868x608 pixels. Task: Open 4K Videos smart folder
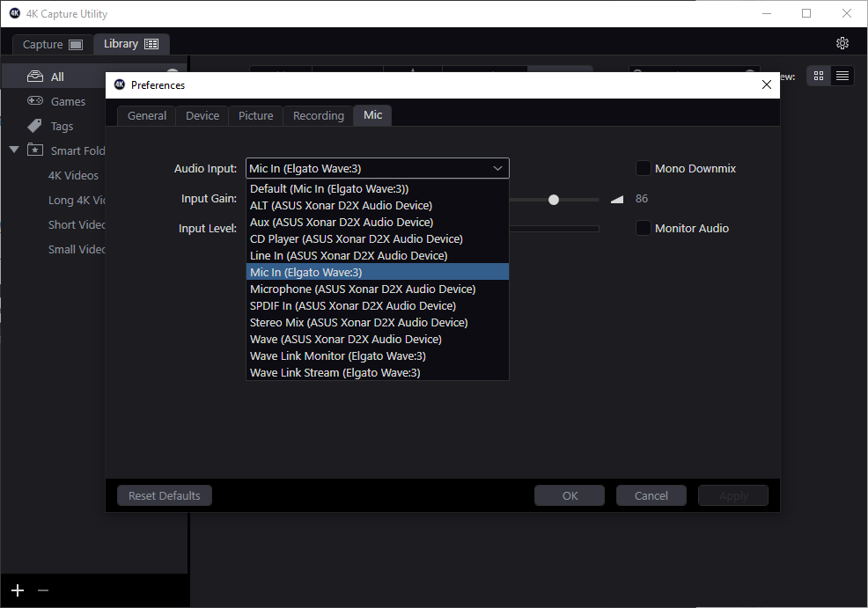coord(73,175)
